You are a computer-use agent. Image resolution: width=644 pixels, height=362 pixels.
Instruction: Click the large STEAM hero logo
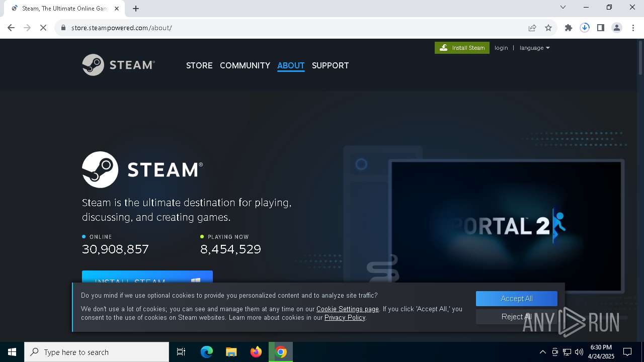pyautogui.click(x=142, y=169)
